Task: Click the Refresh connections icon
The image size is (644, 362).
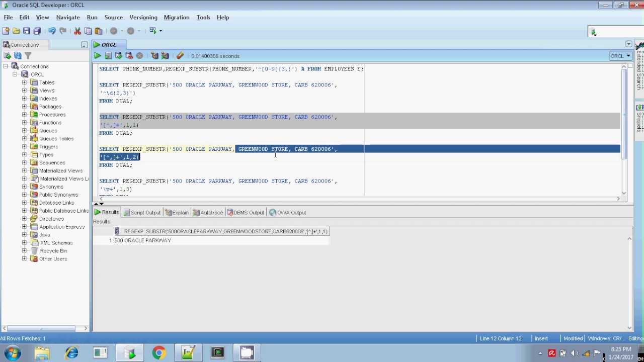Action: pyautogui.click(x=18, y=56)
